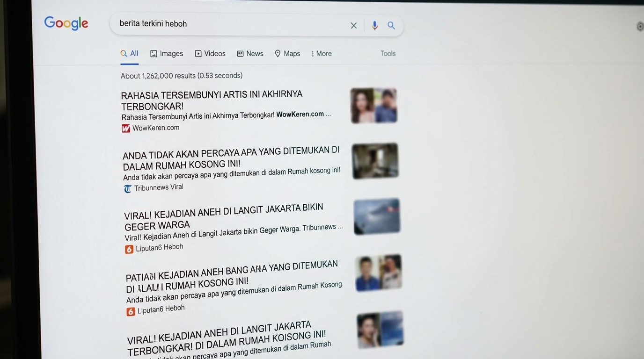Click the "Tribunnews Viral" source name

tap(159, 187)
